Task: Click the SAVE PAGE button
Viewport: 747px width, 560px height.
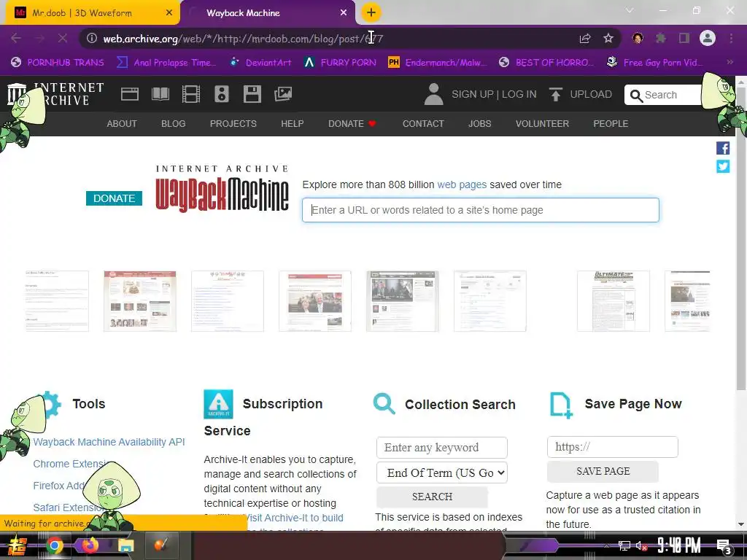Action: point(603,471)
